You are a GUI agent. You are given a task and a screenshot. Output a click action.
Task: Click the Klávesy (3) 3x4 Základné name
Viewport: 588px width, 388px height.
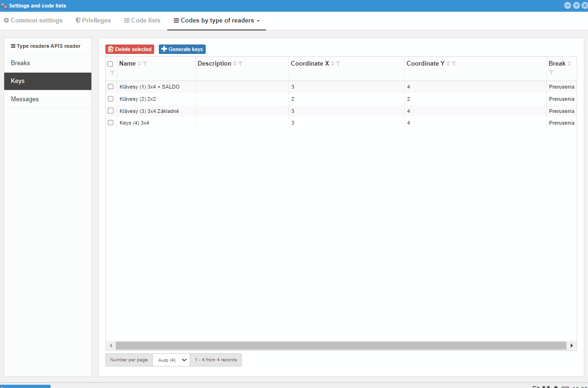pos(149,111)
